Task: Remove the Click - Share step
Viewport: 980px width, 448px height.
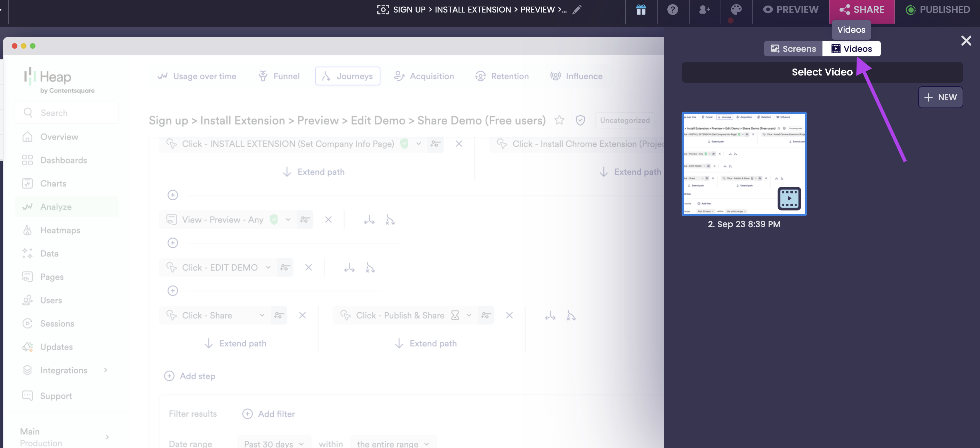Action: 303,315
